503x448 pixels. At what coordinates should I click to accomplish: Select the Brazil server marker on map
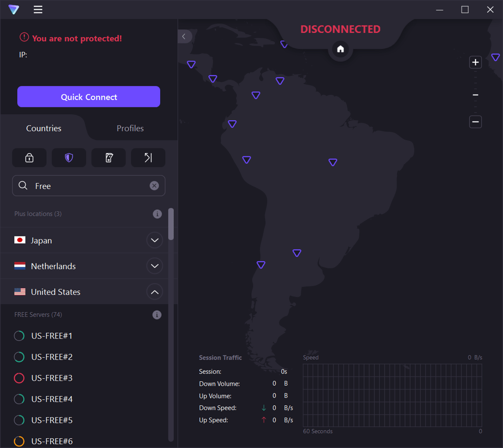333,162
